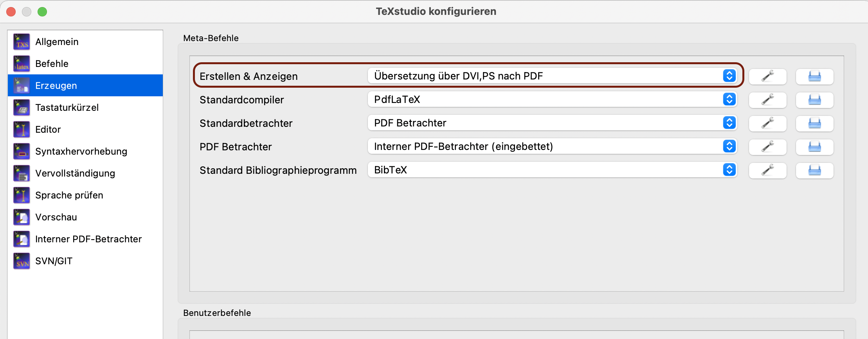Go to Syntaxhervorhebung settings
The width and height of the screenshot is (868, 339).
click(81, 151)
